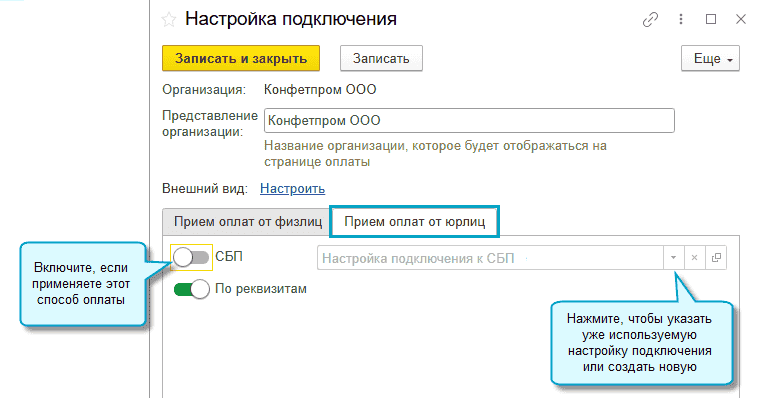Image resolution: width=762 pixels, height=398 pixels.
Task: Click the Внешний вид label
Action: (x=205, y=189)
